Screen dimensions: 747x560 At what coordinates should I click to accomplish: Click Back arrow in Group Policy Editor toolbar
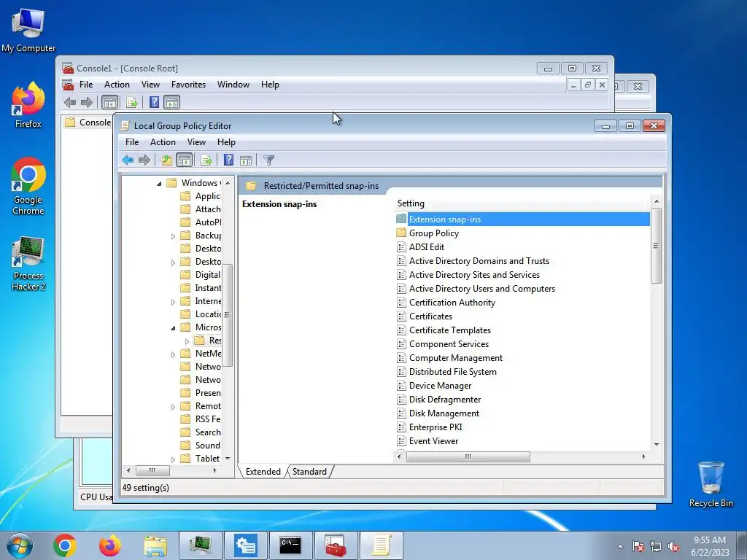127,160
